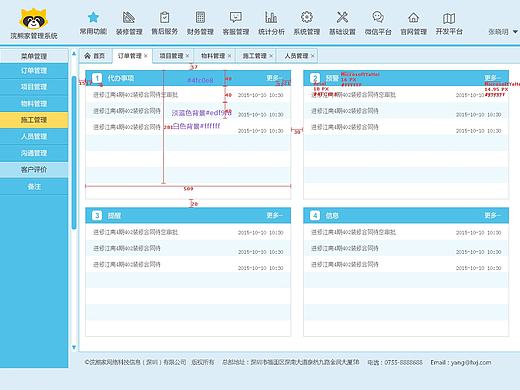Click 更多 link in 预警 panel
This screenshot has width=520, height=390.
click(x=492, y=78)
